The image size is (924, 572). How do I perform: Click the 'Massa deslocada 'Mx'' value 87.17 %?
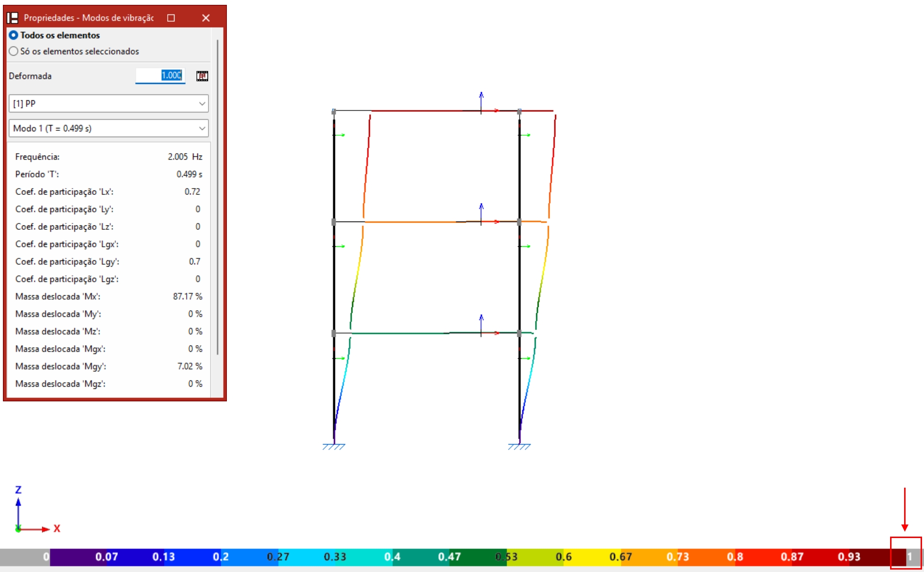pyautogui.click(x=188, y=296)
